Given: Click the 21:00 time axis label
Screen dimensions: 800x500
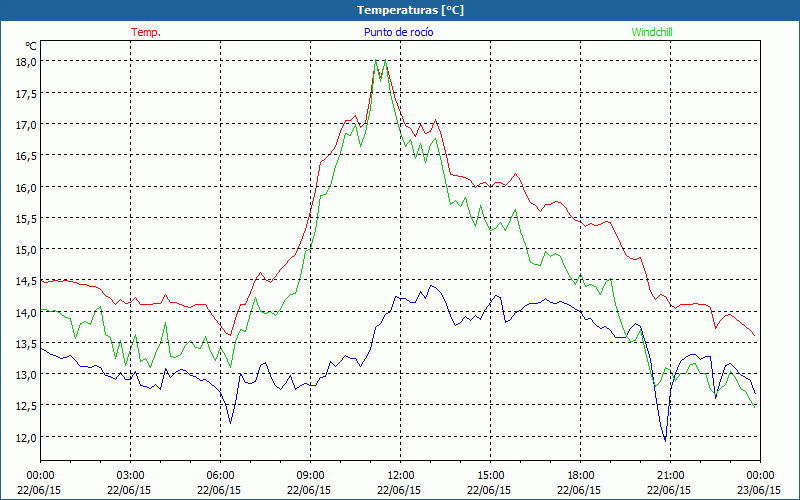Looking at the screenshot, I should click(670, 476).
